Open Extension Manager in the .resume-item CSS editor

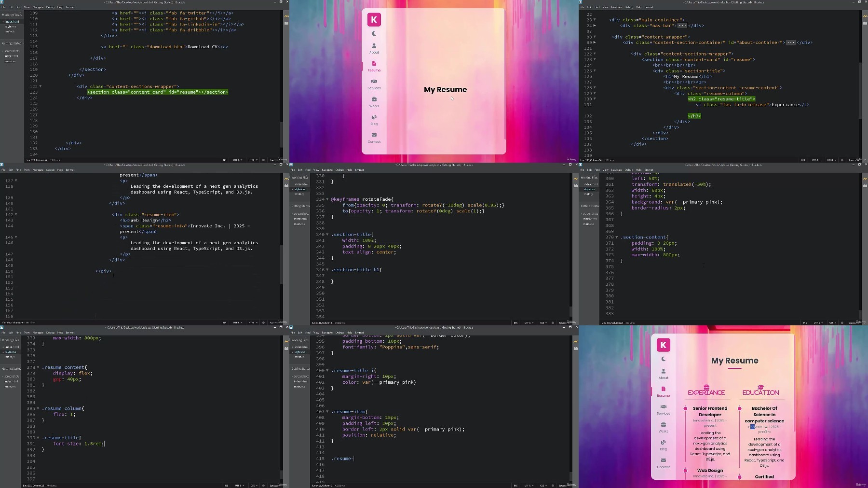click(x=576, y=348)
